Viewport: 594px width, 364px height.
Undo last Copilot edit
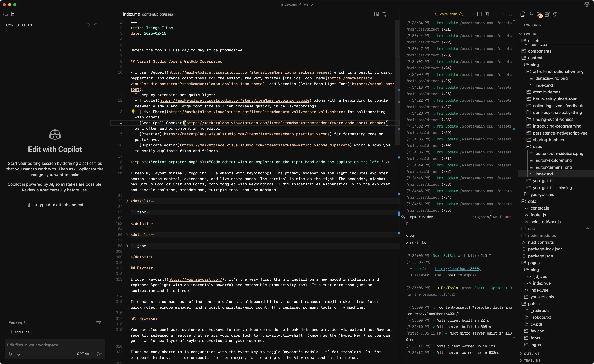[88, 25]
